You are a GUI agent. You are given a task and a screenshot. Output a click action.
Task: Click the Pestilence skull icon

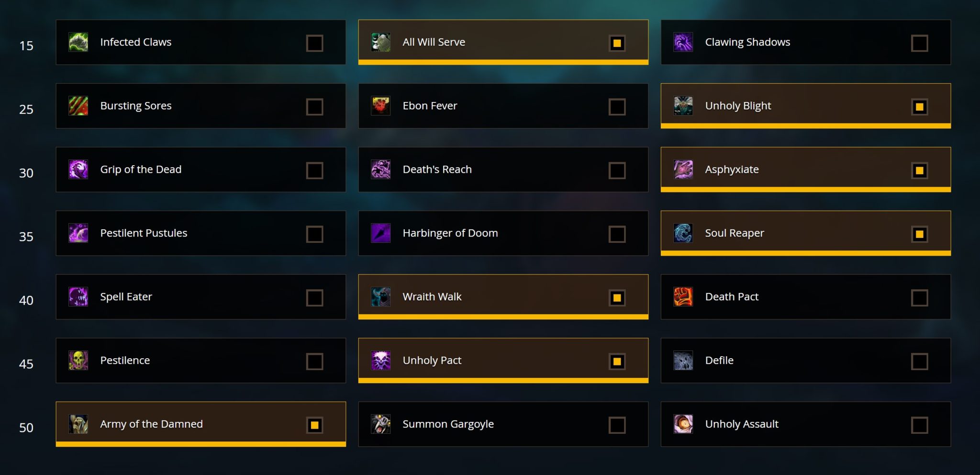click(x=78, y=361)
